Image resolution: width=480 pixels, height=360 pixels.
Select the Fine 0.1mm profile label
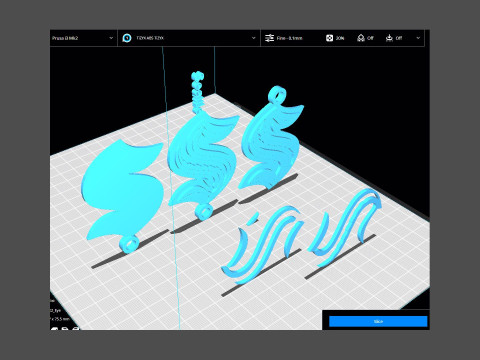[290, 38]
